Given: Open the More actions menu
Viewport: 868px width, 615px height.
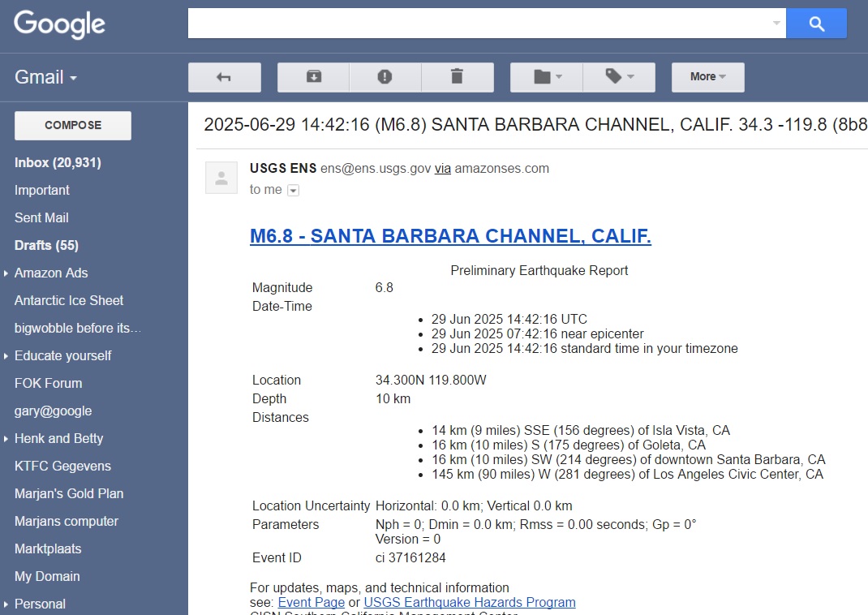Looking at the screenshot, I should [x=707, y=77].
